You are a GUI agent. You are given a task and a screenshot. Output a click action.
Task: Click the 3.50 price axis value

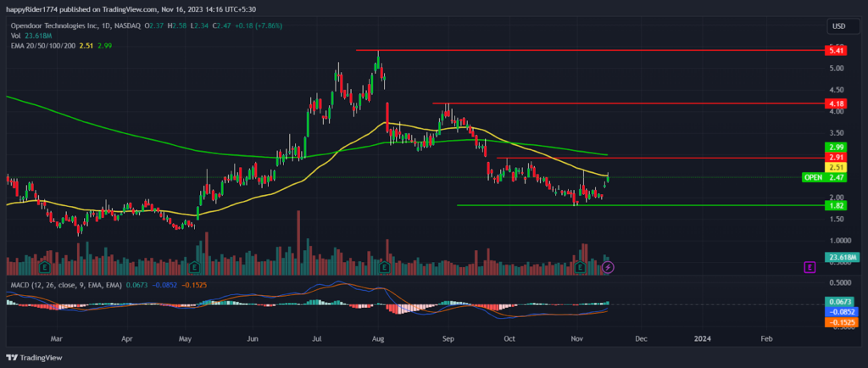[x=836, y=133]
